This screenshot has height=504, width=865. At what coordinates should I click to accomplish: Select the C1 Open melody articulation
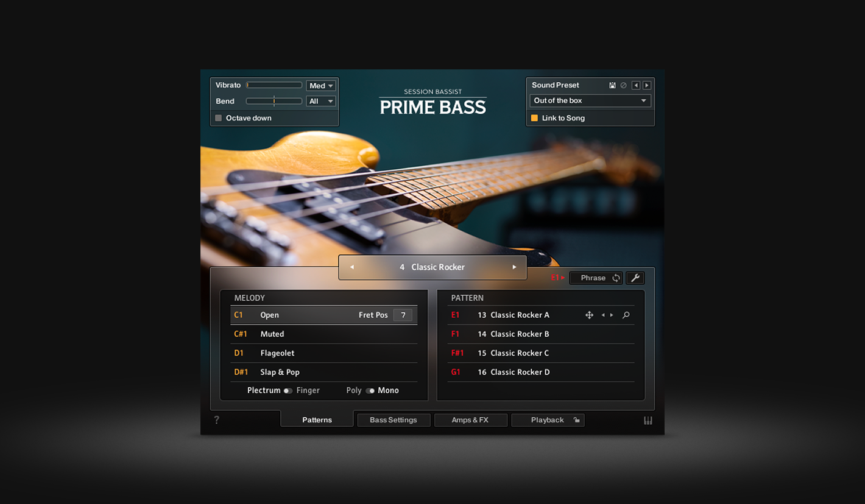point(324,315)
